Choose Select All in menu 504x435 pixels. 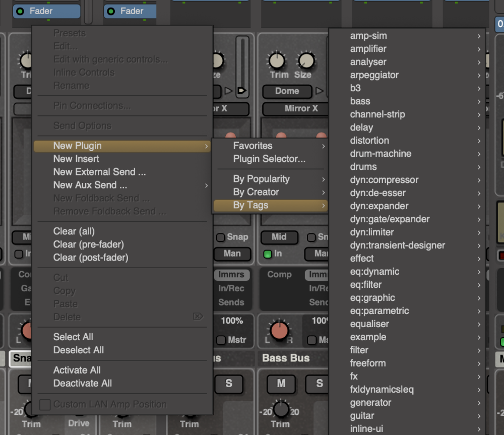[x=122, y=337]
